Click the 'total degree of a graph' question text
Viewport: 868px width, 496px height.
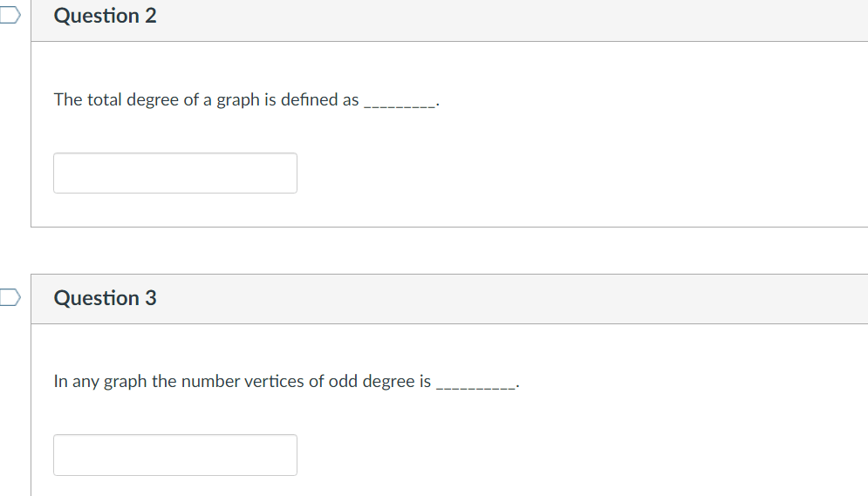click(246, 100)
